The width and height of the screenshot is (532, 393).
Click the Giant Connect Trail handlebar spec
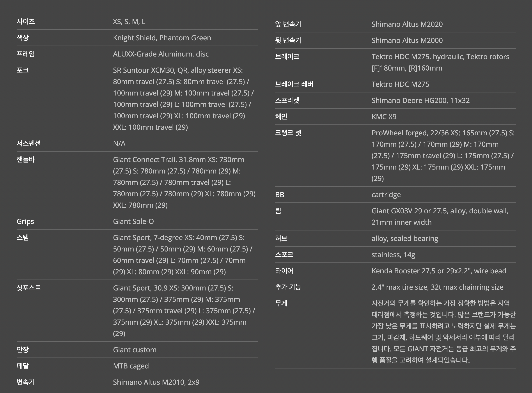point(184,182)
